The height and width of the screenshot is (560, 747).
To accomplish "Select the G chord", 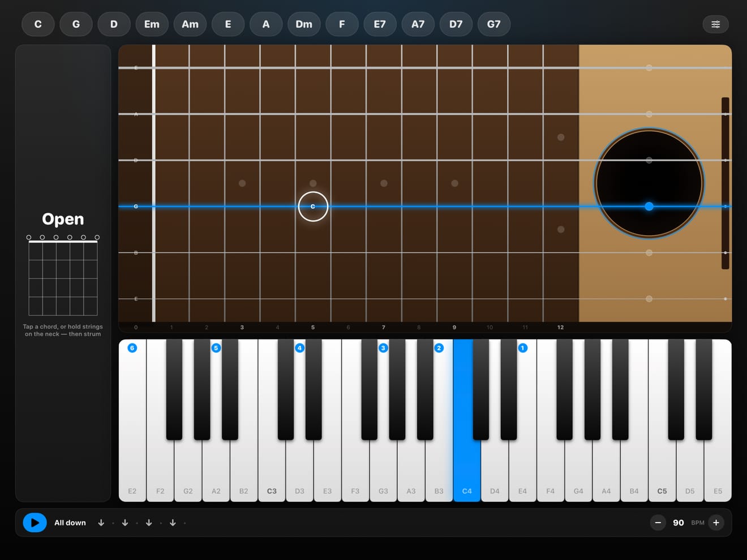I will [x=76, y=24].
